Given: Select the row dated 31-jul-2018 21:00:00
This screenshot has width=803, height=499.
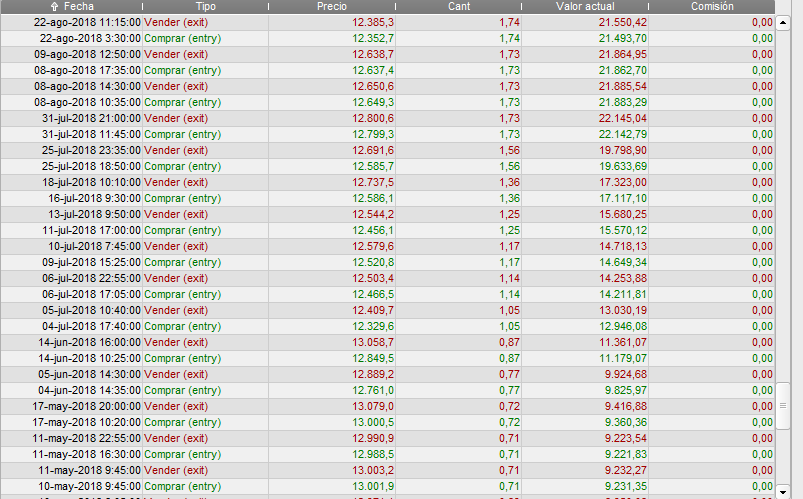Looking at the screenshot, I should point(387,118).
